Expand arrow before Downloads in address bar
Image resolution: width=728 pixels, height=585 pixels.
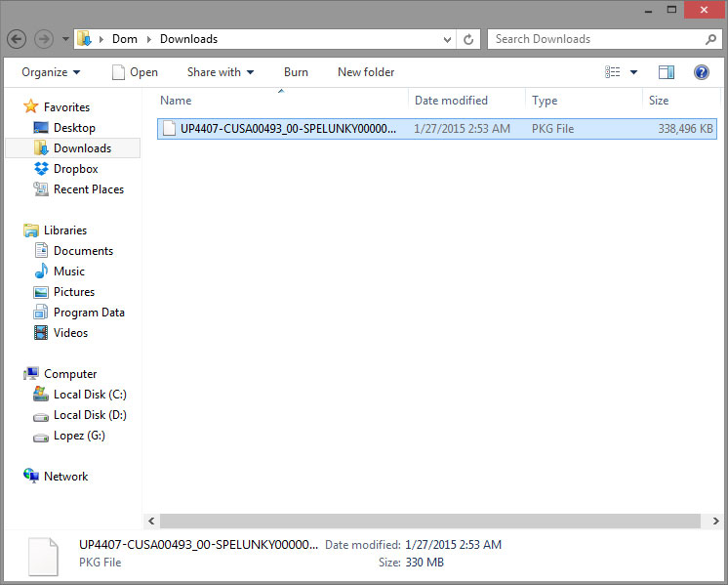[149, 39]
